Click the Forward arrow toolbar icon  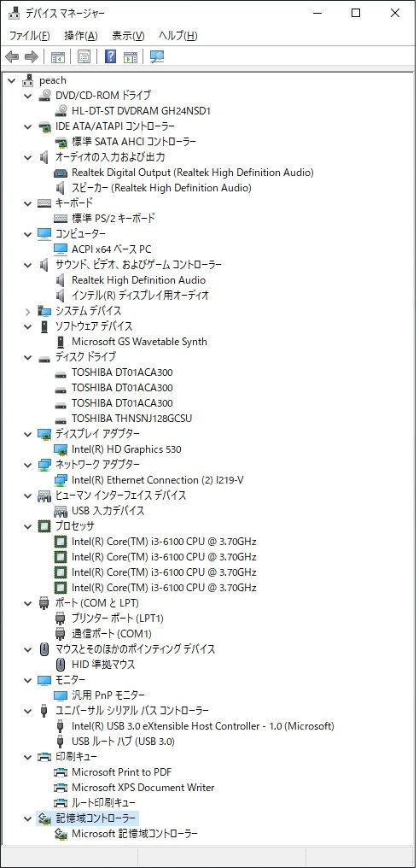click(x=32, y=56)
